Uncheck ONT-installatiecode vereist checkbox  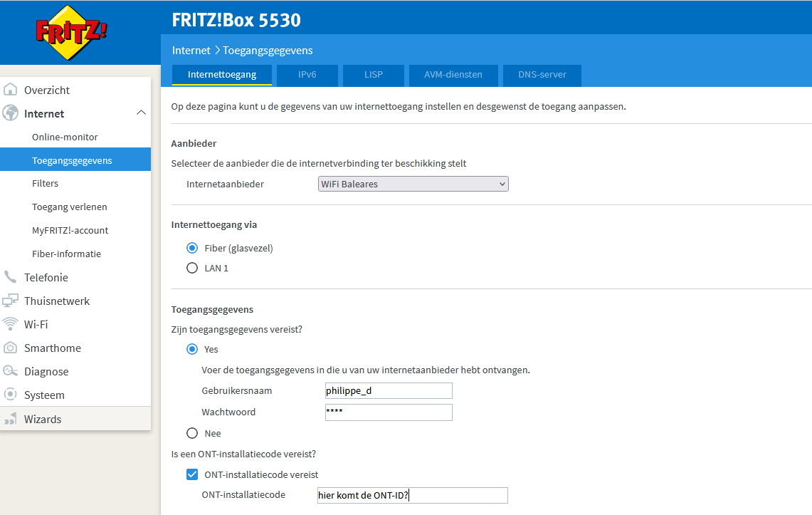click(192, 474)
